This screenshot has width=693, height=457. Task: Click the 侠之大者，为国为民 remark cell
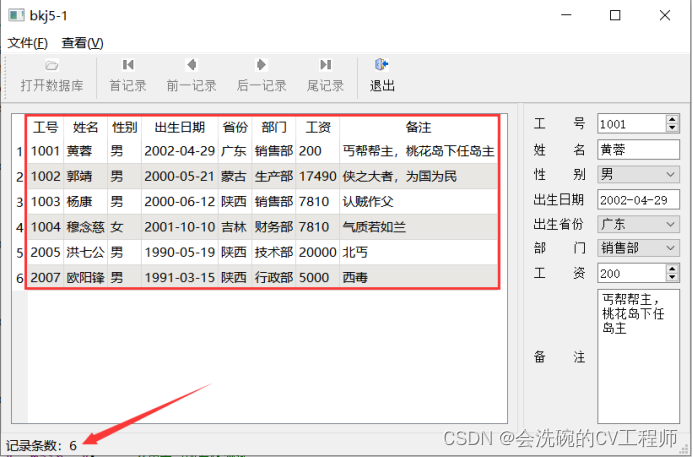click(x=419, y=176)
